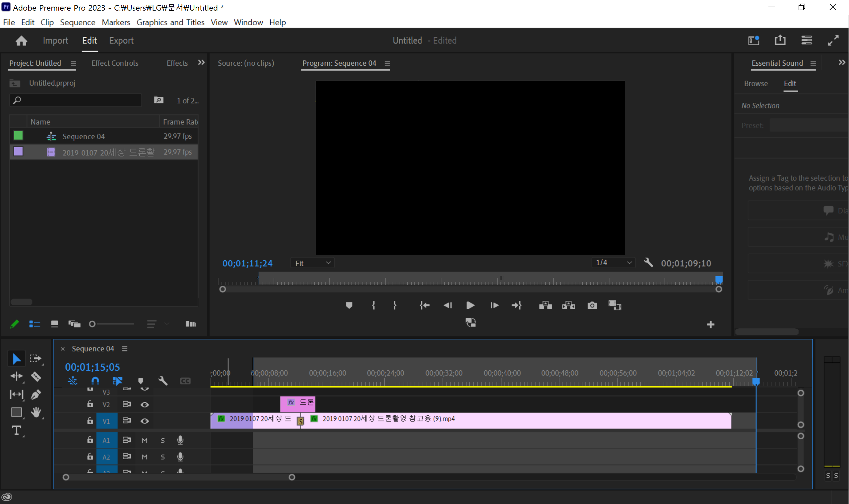
Task: Select the Hand tool
Action: pyautogui.click(x=36, y=412)
